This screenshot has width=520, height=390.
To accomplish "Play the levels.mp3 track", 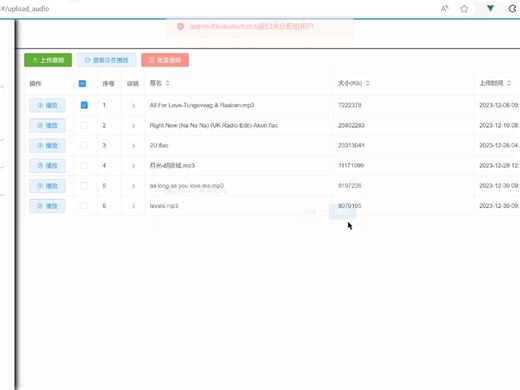I will 47,206.
